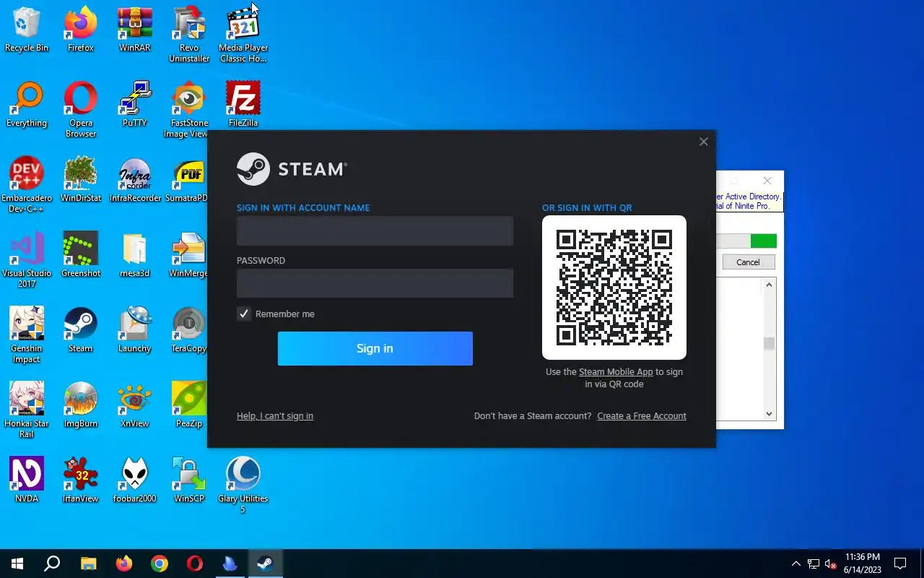Viewport: 924px width, 578px height.
Task: Select the Embarcadero Dev-C++ desktop icon
Action: [x=27, y=184]
